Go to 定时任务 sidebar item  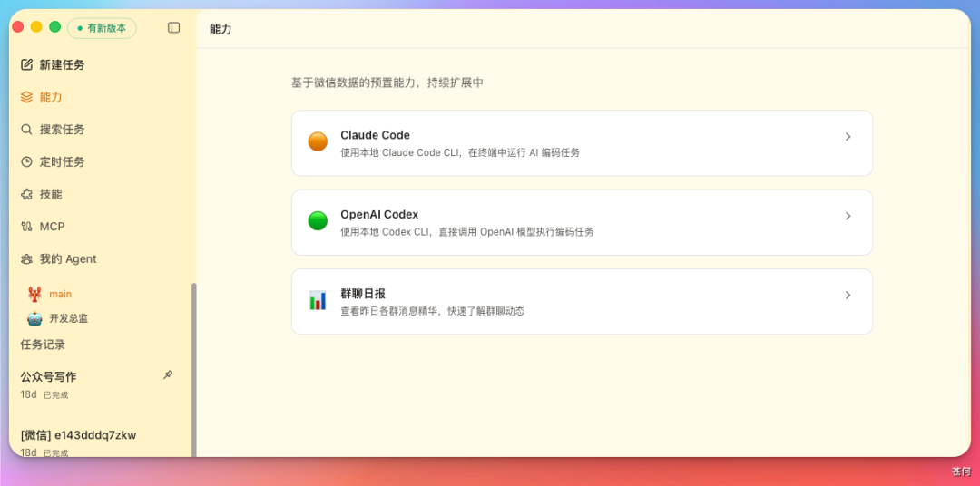pos(63,161)
